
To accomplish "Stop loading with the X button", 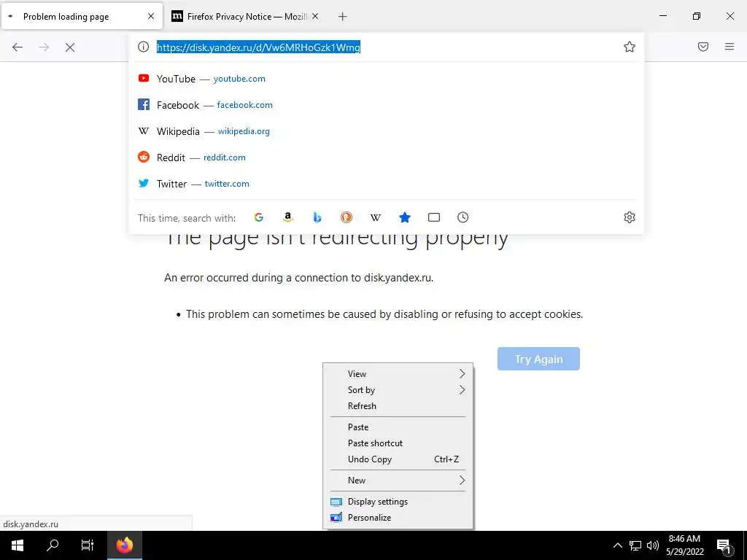I will [70, 47].
